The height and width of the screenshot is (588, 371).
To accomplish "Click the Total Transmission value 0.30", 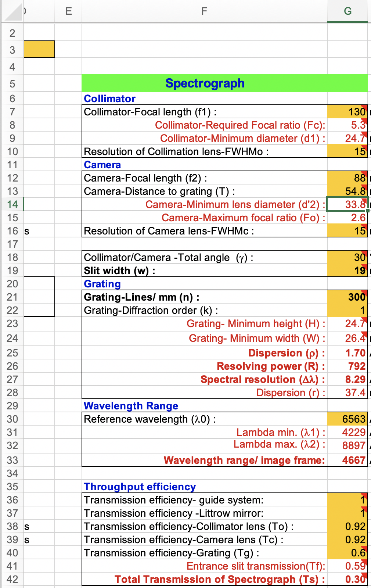I will coord(347,579).
